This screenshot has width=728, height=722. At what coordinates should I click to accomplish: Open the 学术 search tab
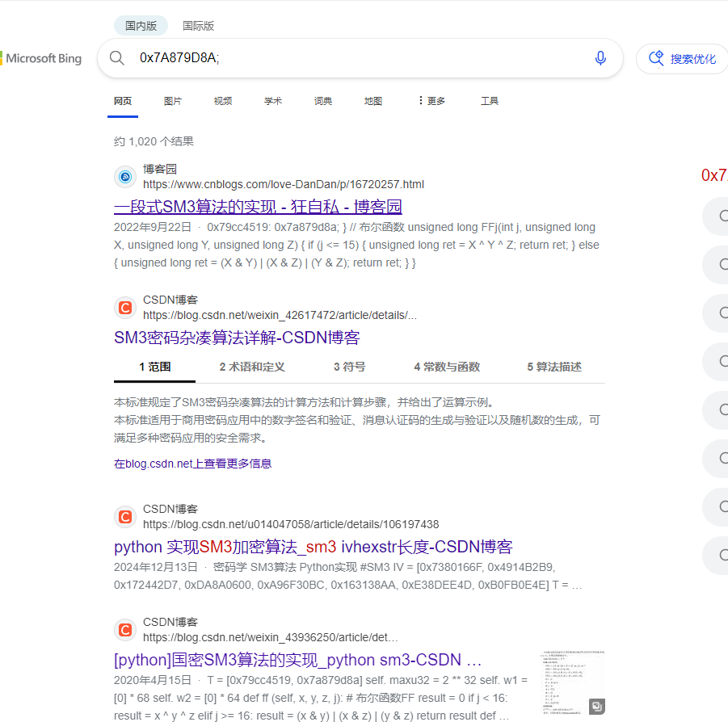[273, 101]
